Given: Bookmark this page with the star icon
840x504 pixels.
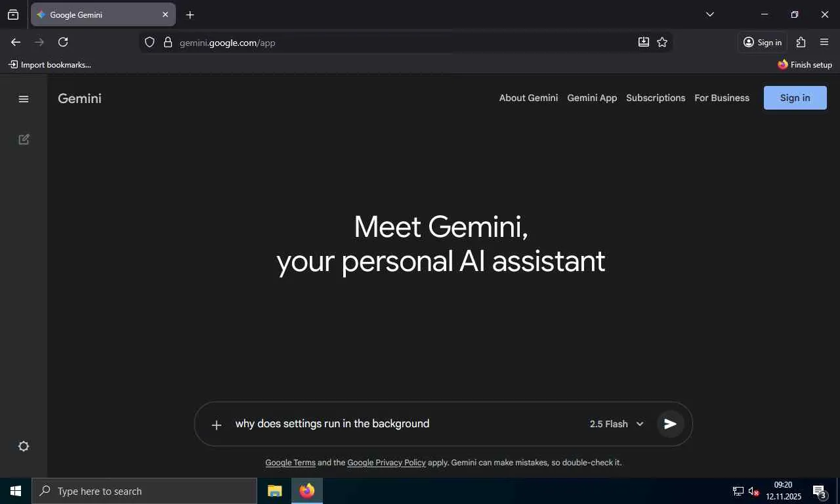Looking at the screenshot, I should [662, 42].
